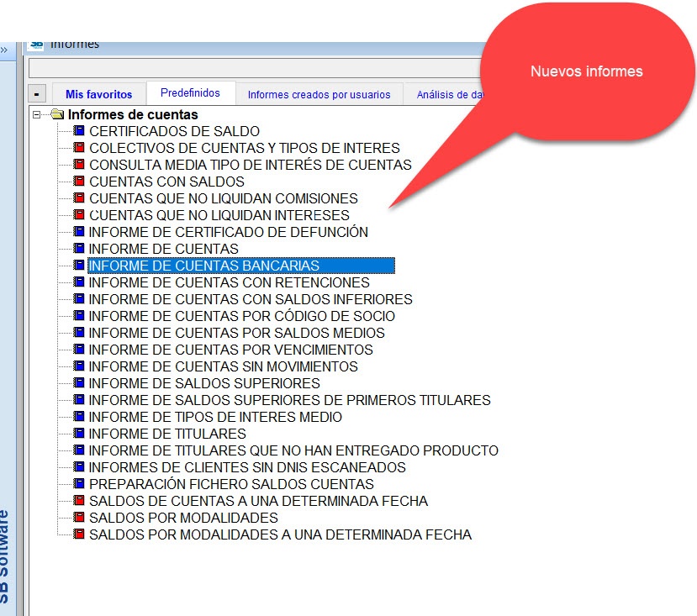Image resolution: width=697 pixels, height=616 pixels.
Task: Open the Informes creados por usuarios tab
Action: (319, 94)
